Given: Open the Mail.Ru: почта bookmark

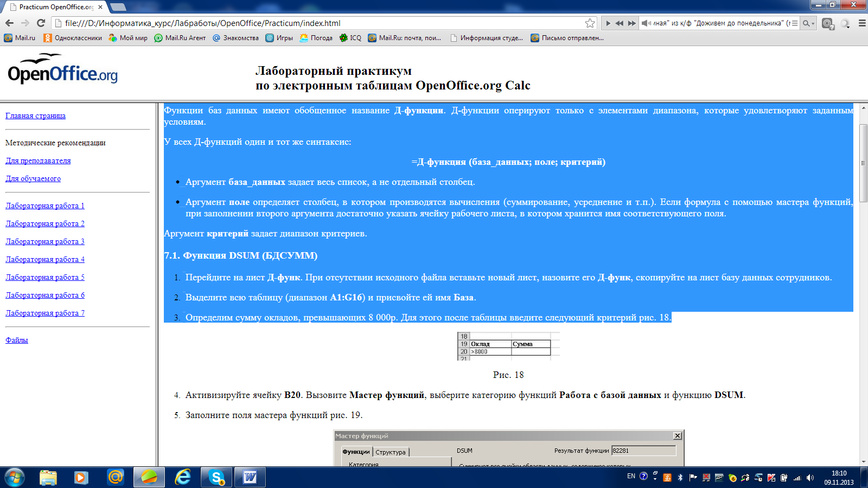Looking at the screenshot, I should [405, 38].
